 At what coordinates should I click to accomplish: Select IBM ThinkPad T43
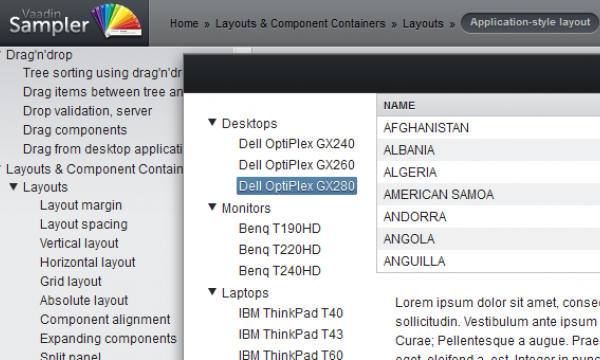click(x=291, y=334)
